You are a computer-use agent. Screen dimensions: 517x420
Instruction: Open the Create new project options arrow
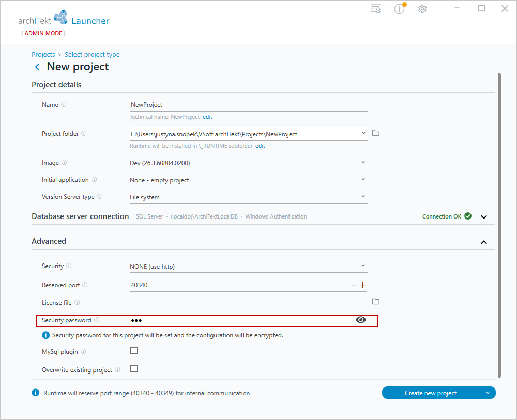488,393
